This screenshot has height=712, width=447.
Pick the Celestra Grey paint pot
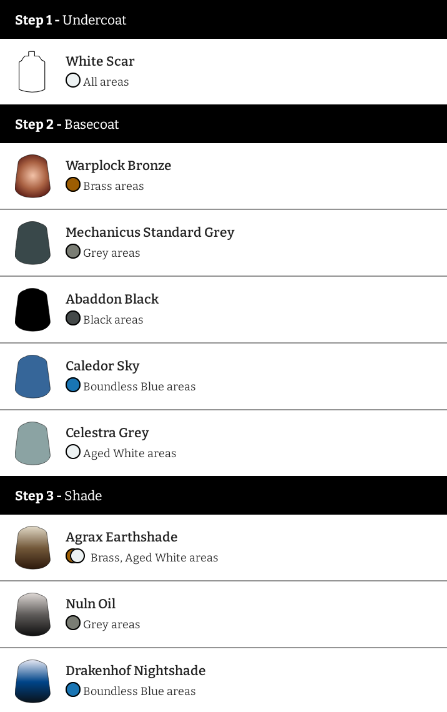point(32,443)
